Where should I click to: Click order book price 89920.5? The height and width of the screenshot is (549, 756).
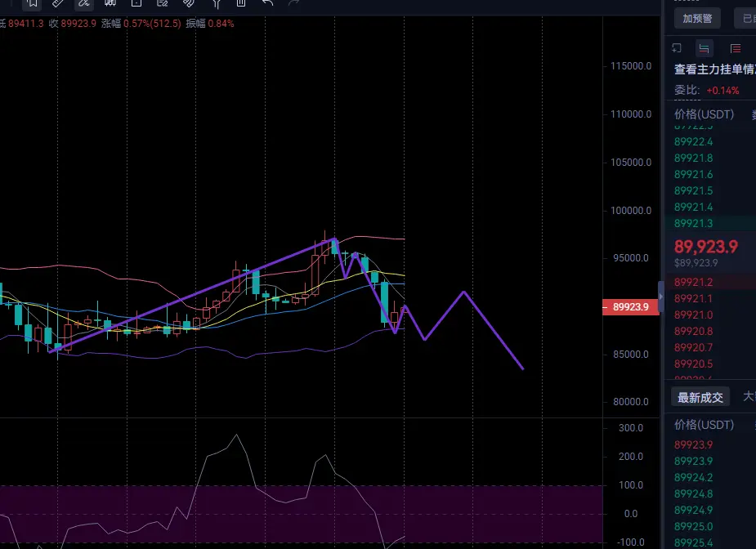pos(693,364)
